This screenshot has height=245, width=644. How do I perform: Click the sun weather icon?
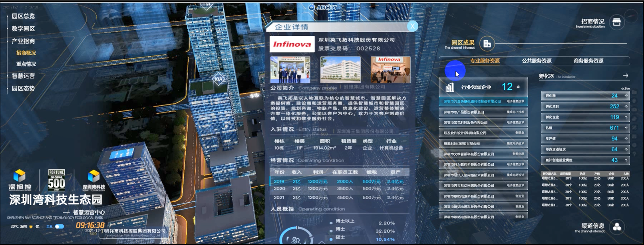tap(31, 227)
